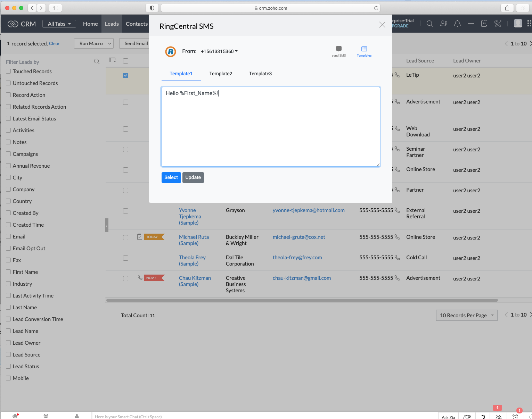Open the send SMS icon in dialog
532x419 pixels.
[338, 51]
